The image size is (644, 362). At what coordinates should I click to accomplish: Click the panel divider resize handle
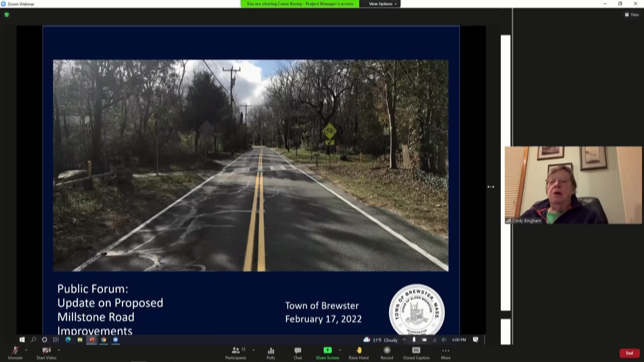pos(491,187)
